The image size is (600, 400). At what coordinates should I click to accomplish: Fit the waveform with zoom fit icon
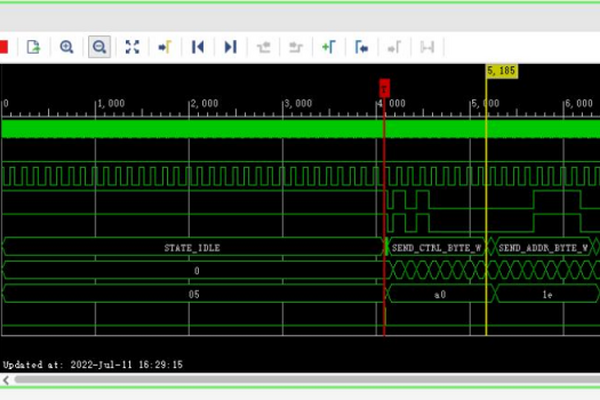(132, 46)
